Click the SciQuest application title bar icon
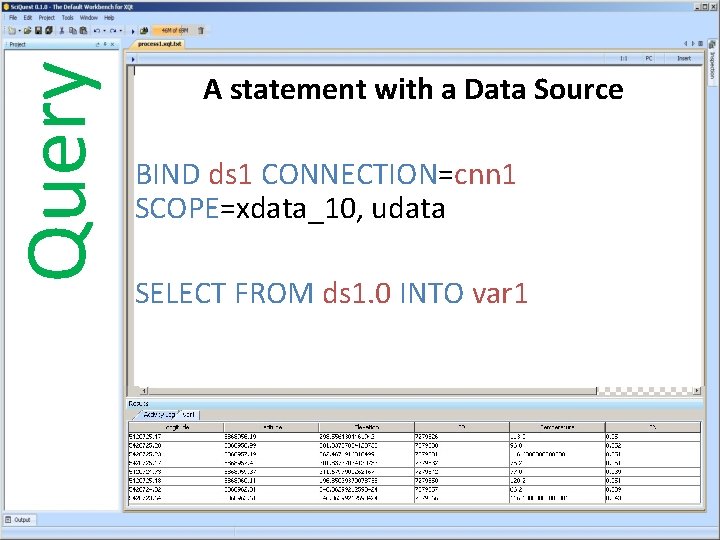720x540 pixels. click(6, 7)
